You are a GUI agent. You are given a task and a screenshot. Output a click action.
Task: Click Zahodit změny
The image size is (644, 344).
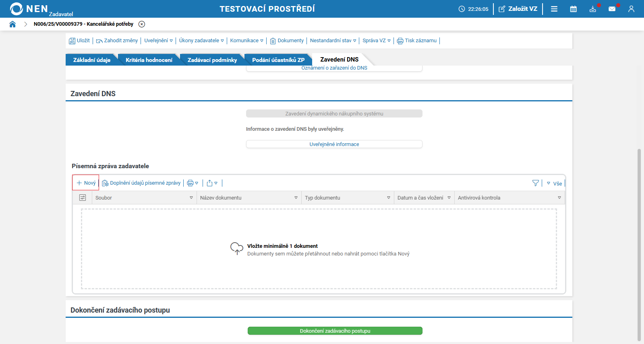coord(117,41)
